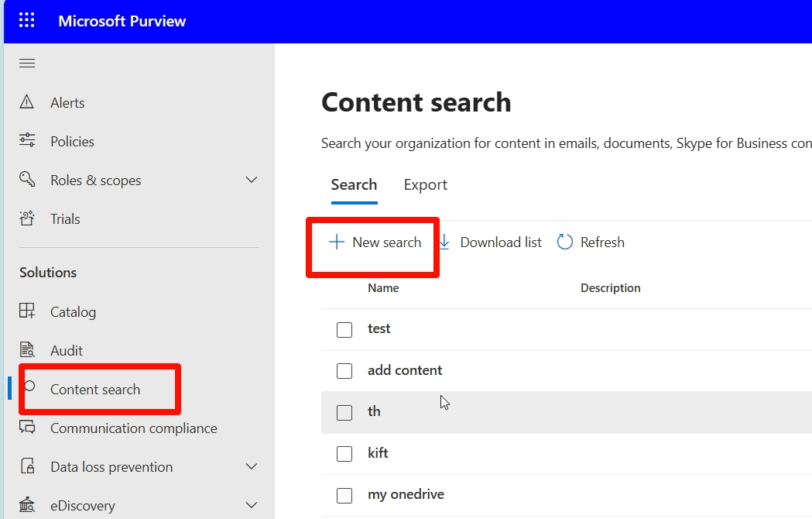Screen dimensions: 812x519
Task: Open Trials in the sidebar
Action: 65,218
